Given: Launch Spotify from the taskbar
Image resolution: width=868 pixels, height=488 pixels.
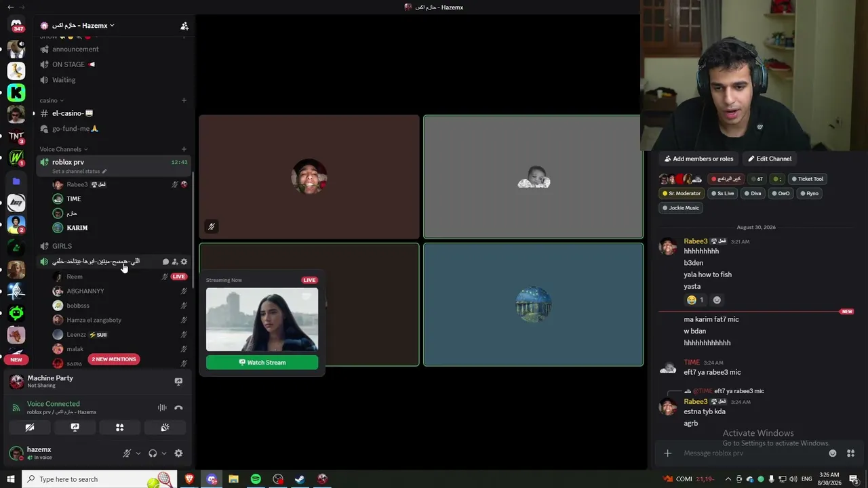Looking at the screenshot, I should (256, 479).
